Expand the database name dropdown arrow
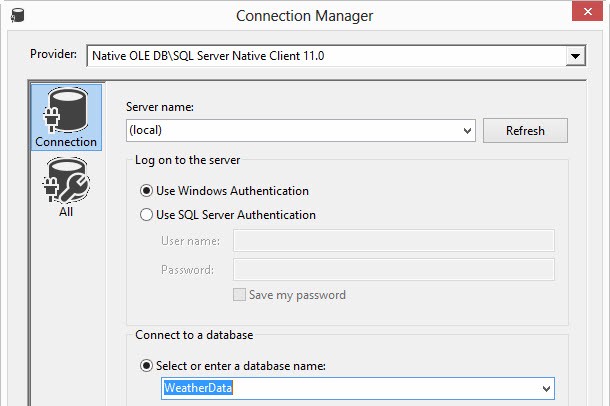Viewport: 610px width, 406px height. 546,388
